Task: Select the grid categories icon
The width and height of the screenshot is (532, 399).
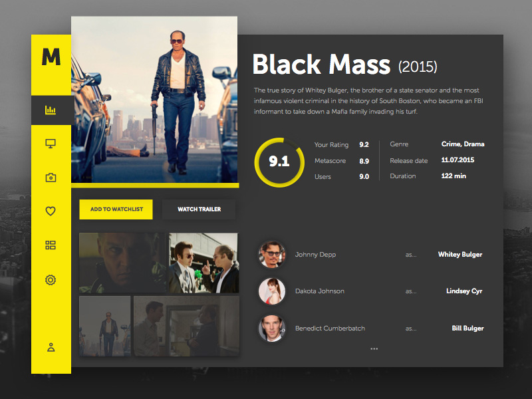Action: click(51, 244)
